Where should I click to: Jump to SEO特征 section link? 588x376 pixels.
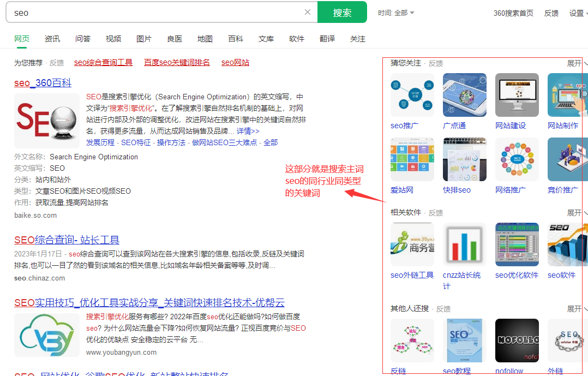[136, 142]
